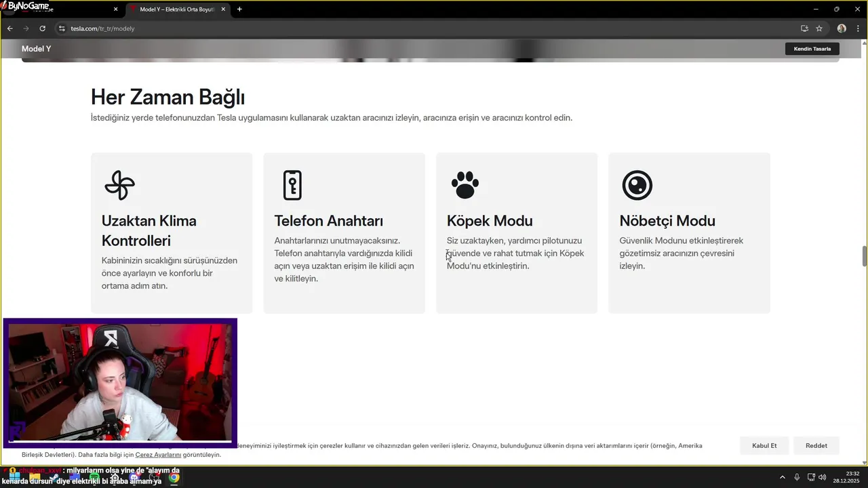Reload the Tesla page
Screen dimensions: 868x488
(x=42, y=28)
